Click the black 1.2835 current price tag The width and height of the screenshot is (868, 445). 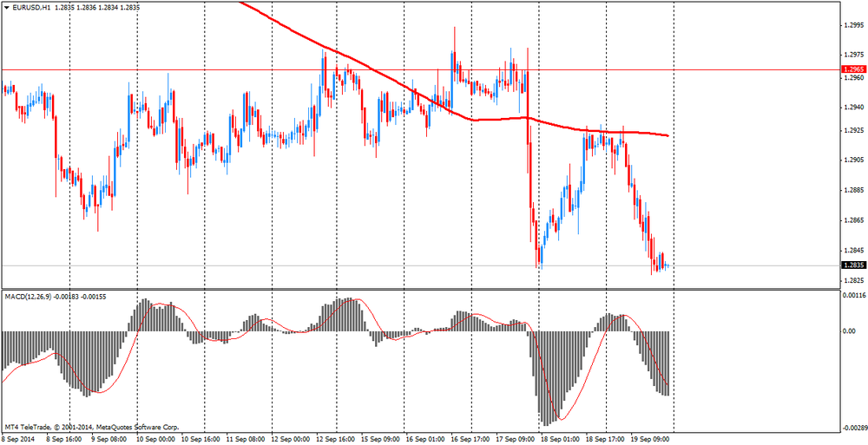(x=854, y=265)
